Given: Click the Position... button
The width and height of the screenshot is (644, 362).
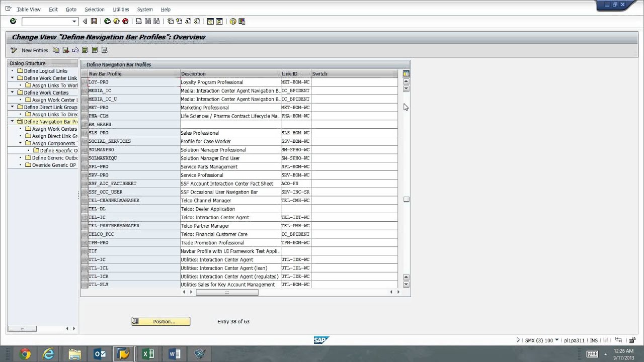Looking at the screenshot, I should (161, 322).
